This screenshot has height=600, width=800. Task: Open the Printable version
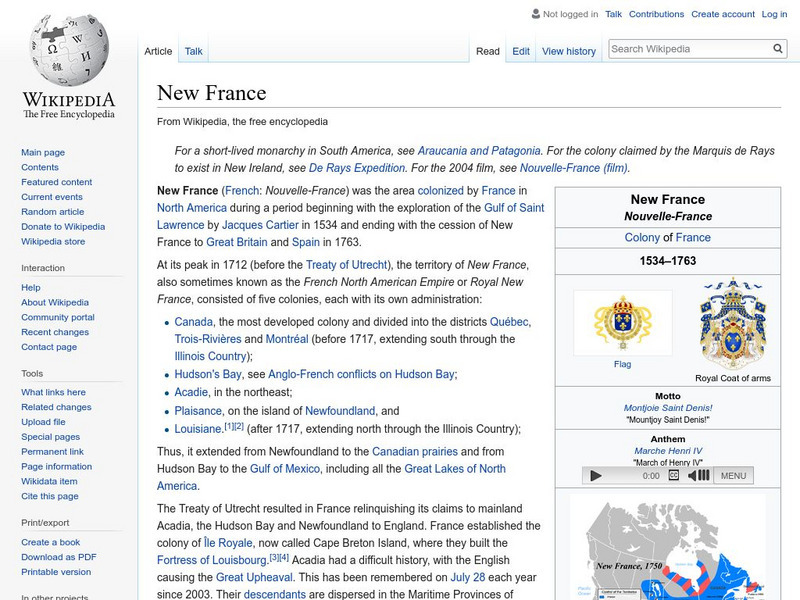tap(56, 571)
